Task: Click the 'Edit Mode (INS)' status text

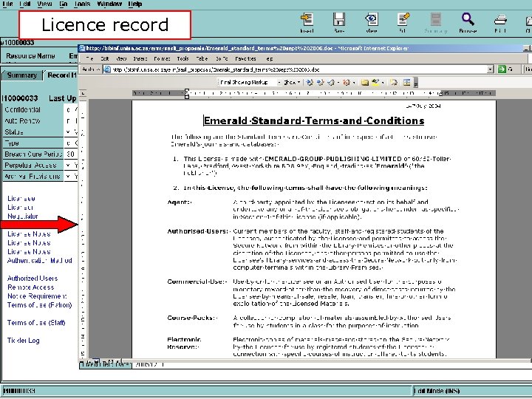Action: click(x=437, y=391)
